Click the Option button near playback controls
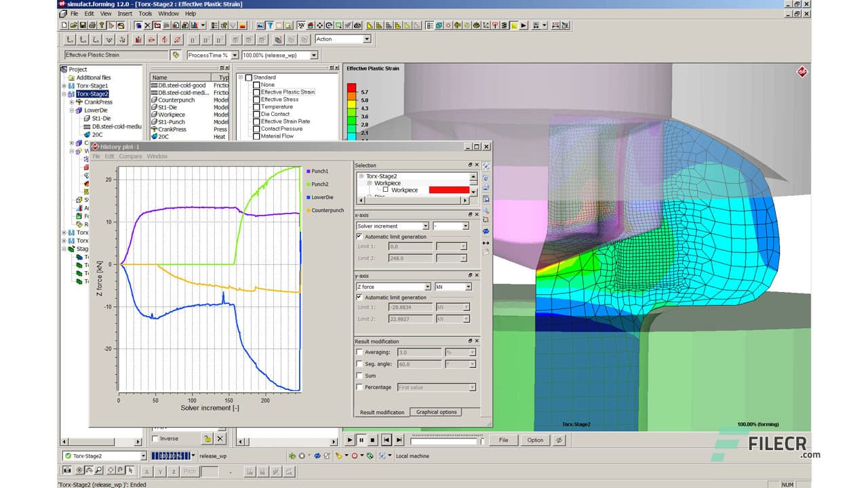 (x=535, y=440)
